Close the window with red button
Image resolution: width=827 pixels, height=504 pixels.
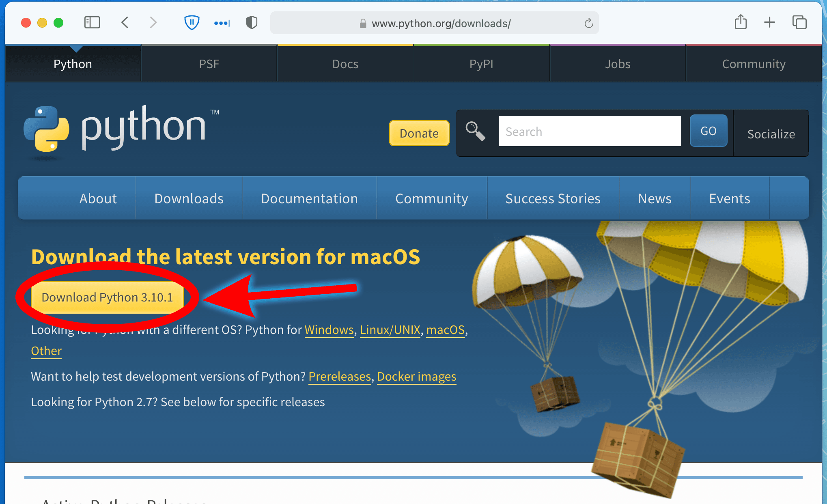click(x=26, y=23)
